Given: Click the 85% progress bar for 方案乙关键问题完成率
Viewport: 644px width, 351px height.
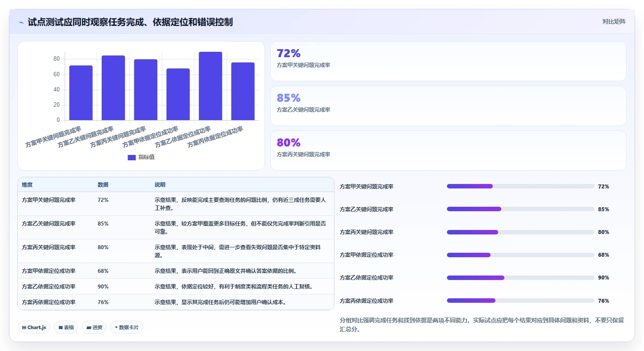Looking at the screenshot, I should tap(520, 209).
